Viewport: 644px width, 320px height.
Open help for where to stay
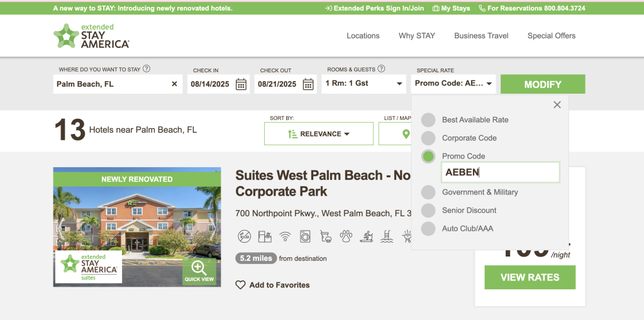point(146,69)
